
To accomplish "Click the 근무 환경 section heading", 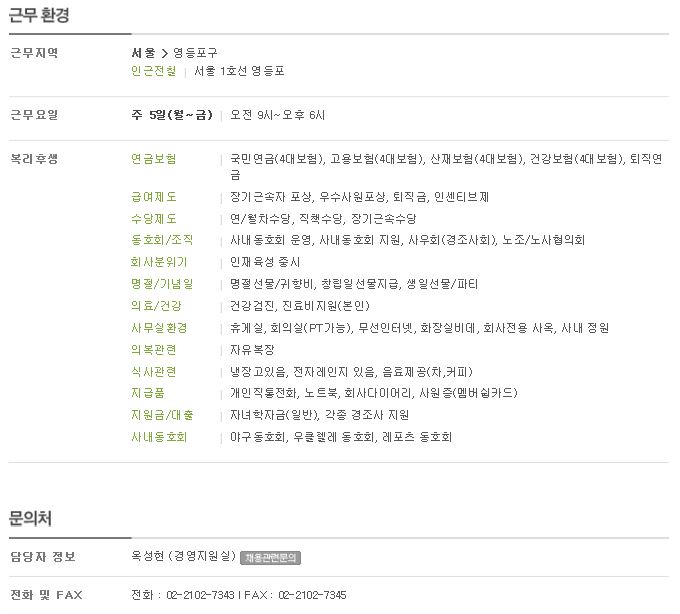I will click(39, 15).
